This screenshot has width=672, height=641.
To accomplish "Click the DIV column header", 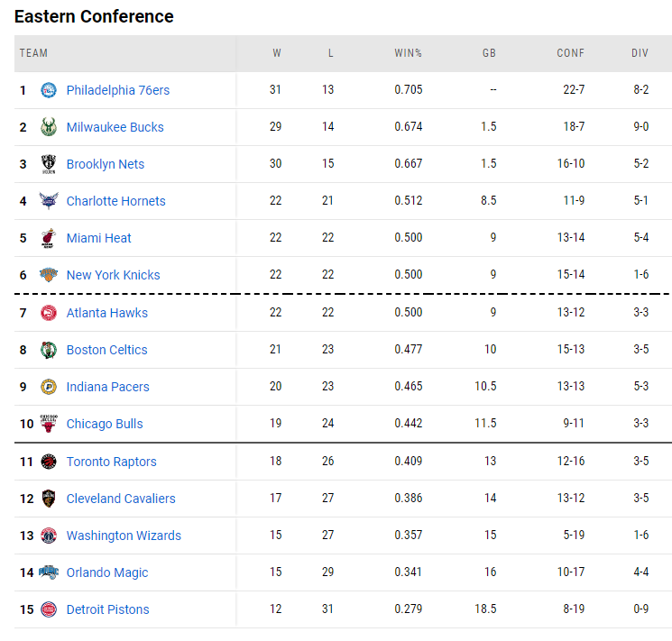I will tap(640, 53).
